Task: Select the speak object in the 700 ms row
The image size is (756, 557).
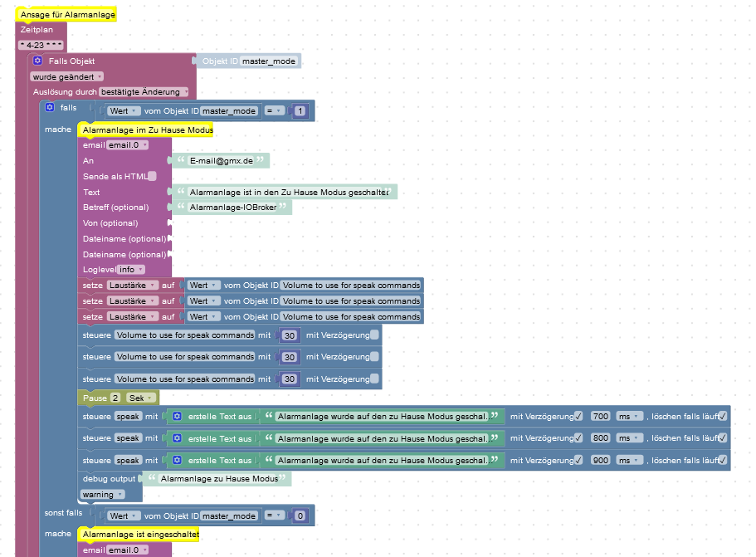Action: click(x=128, y=416)
